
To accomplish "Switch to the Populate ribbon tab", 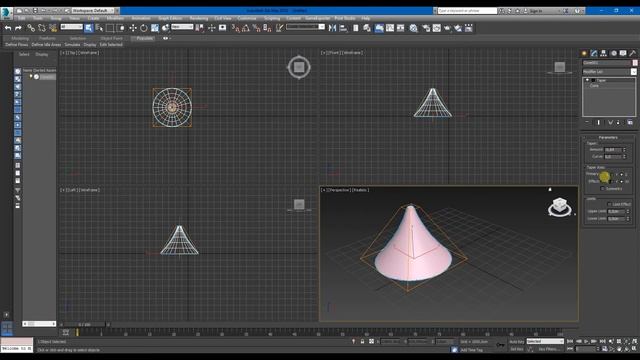I will pyautogui.click(x=144, y=38).
